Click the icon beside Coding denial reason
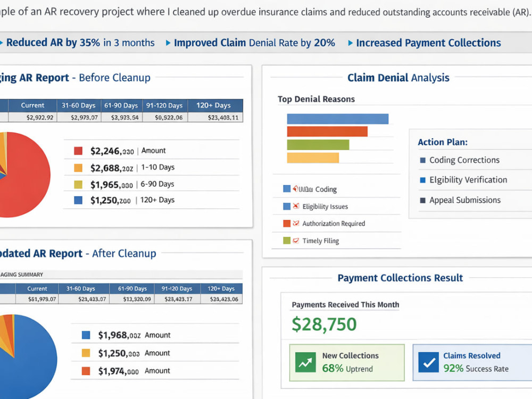This screenshot has width=532, height=399. coord(295,189)
